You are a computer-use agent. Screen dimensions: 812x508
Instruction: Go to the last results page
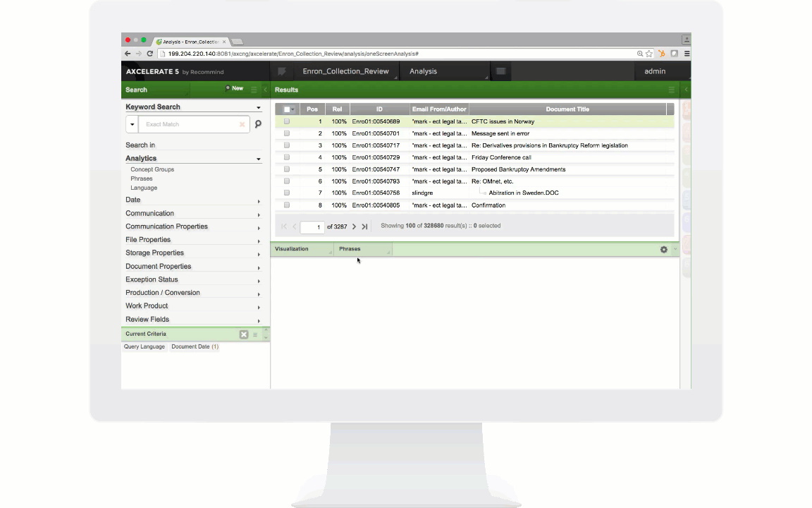(364, 226)
